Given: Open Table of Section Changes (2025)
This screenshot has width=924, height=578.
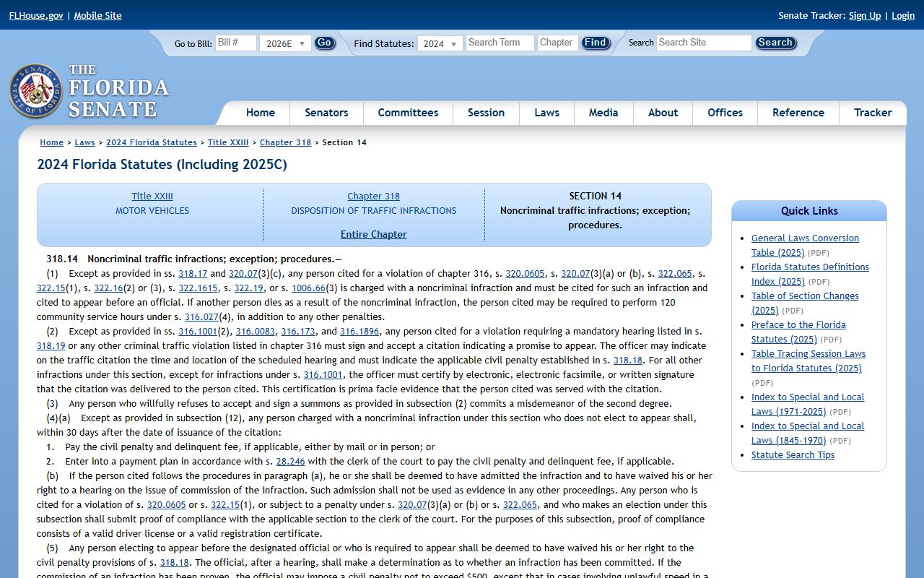Looking at the screenshot, I should pos(805,303).
